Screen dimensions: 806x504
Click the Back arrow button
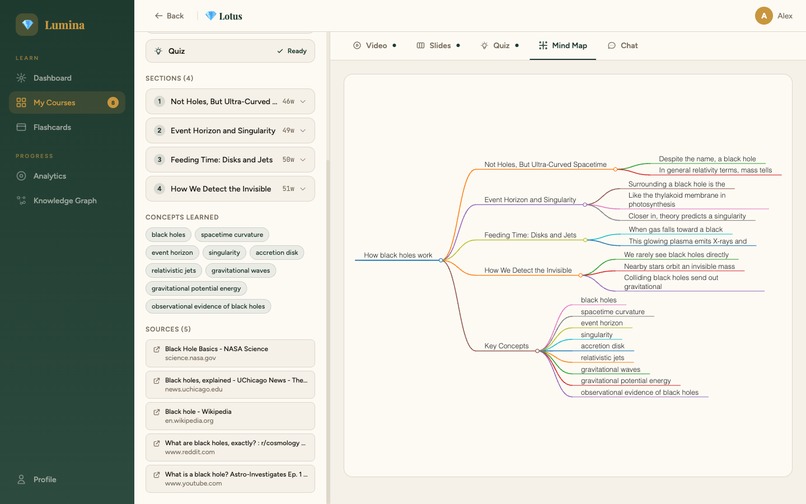pyautogui.click(x=169, y=16)
